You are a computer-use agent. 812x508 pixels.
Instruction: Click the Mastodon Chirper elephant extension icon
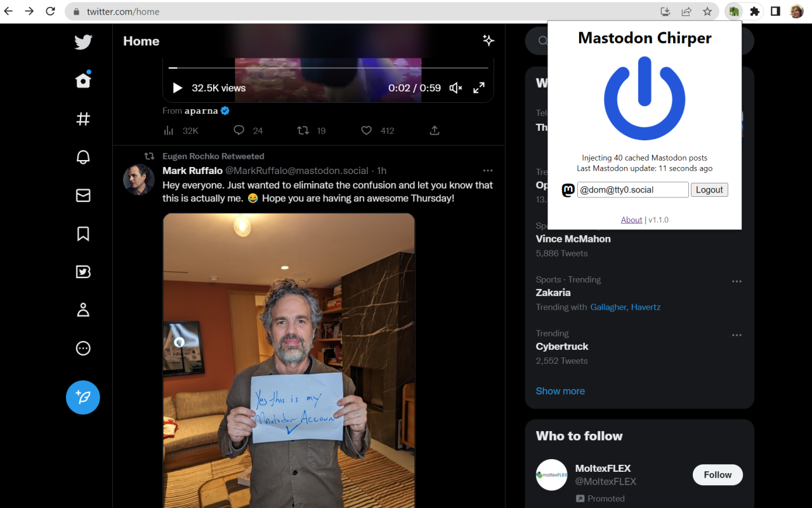point(734,11)
